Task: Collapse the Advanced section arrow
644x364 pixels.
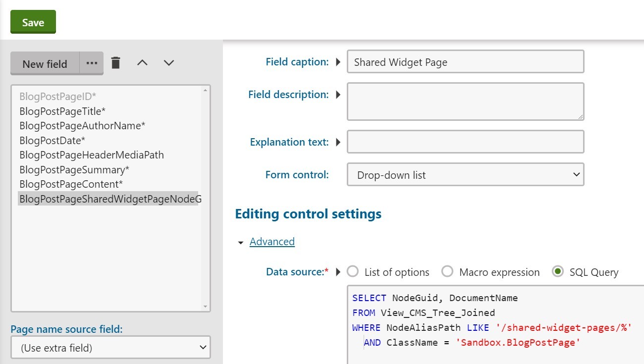Action: tap(241, 243)
